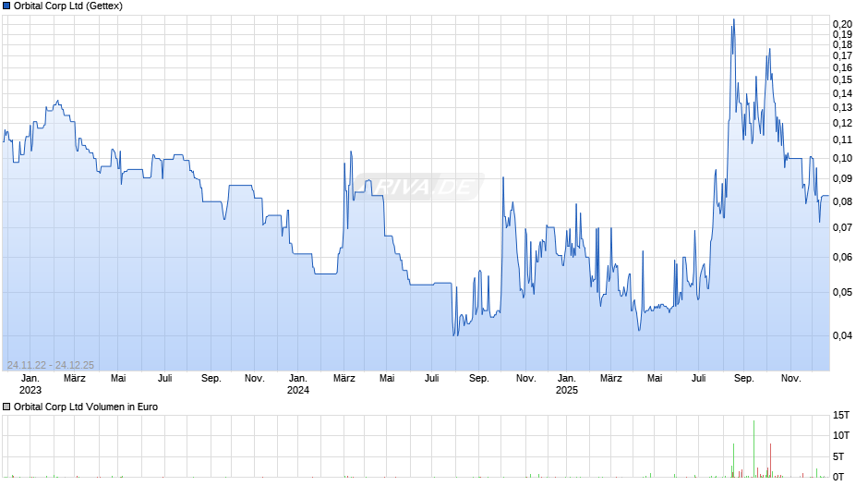The image size is (868, 486).
Task: Click the y-axis value 0,08
Action: coord(842,201)
